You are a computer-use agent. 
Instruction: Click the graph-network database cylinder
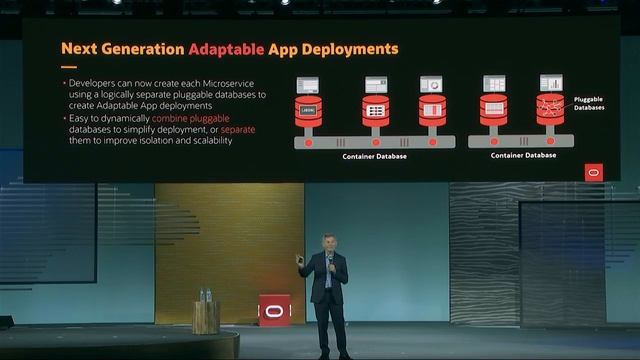[x=550, y=109]
